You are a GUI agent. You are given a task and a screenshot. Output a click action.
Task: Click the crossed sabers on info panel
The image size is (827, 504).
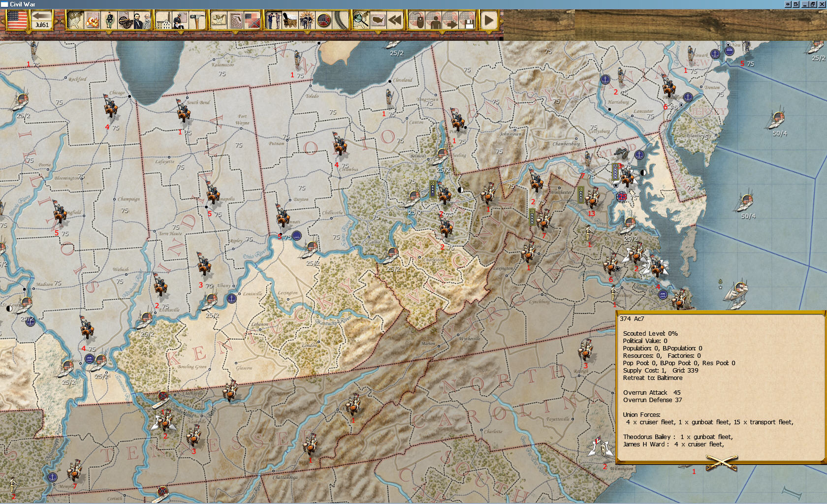[x=721, y=462]
